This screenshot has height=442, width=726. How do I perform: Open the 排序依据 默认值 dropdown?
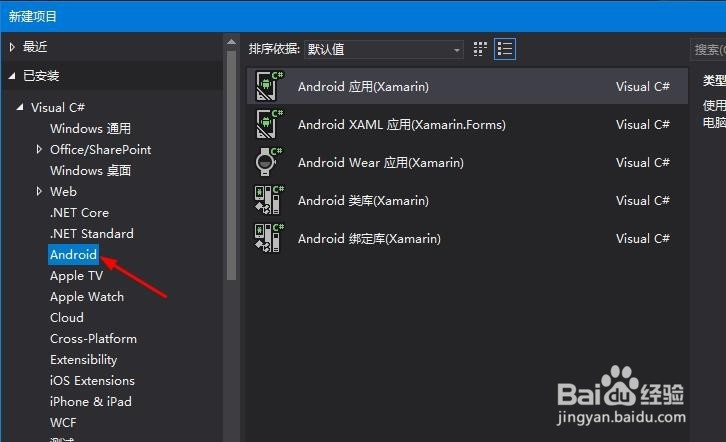point(383,49)
